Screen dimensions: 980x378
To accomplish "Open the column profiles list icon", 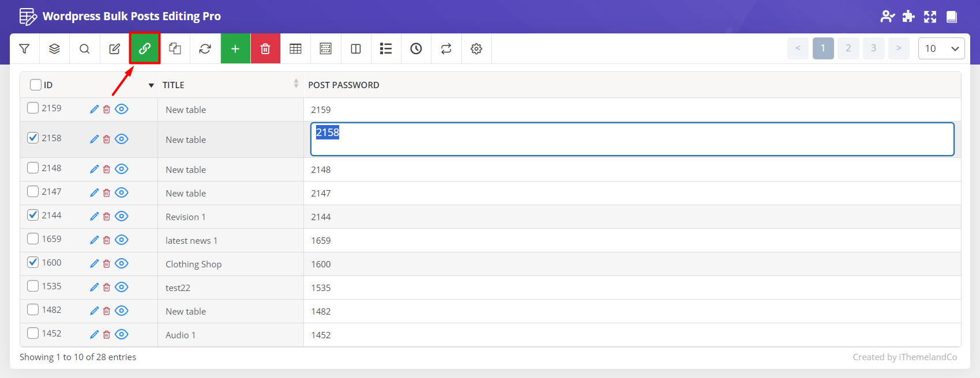I will [x=386, y=49].
